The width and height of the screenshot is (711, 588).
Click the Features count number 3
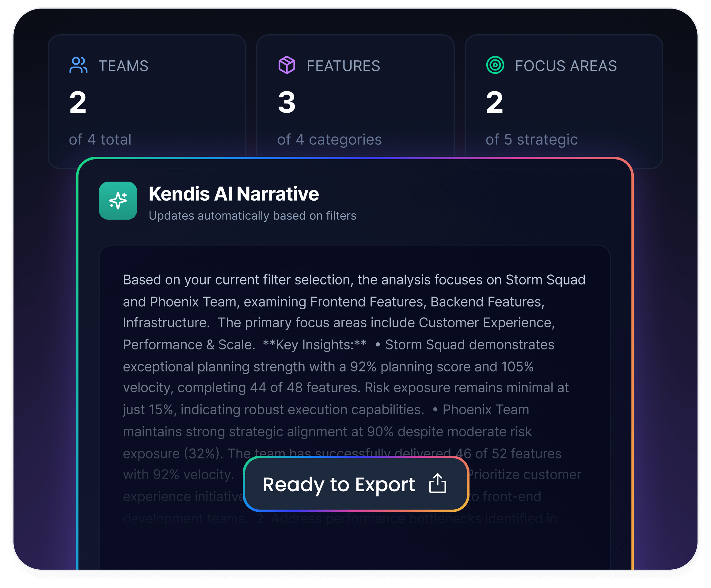tap(287, 102)
